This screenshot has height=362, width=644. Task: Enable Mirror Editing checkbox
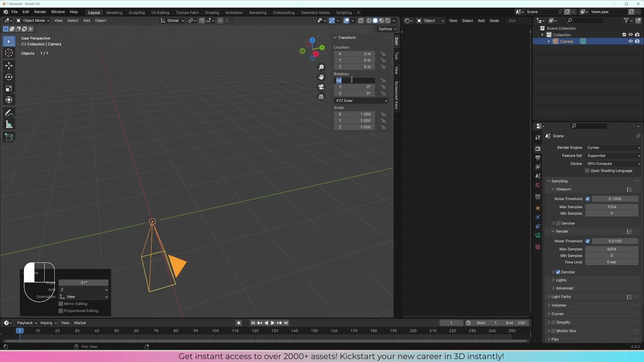coord(61,304)
